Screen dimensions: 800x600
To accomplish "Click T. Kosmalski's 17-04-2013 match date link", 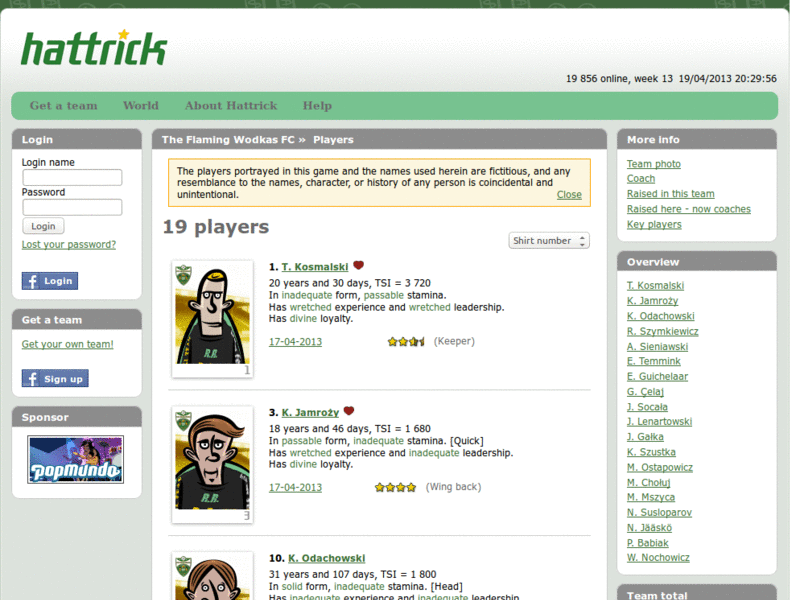I will (x=295, y=342).
